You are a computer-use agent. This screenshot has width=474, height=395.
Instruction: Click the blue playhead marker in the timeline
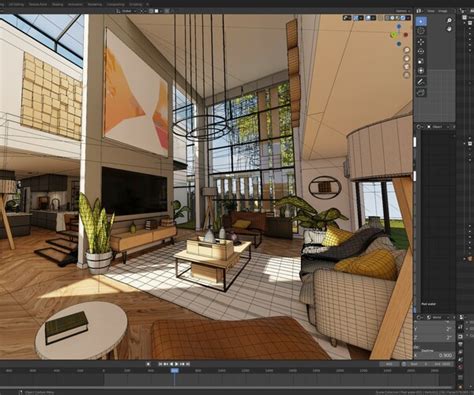pos(174,370)
